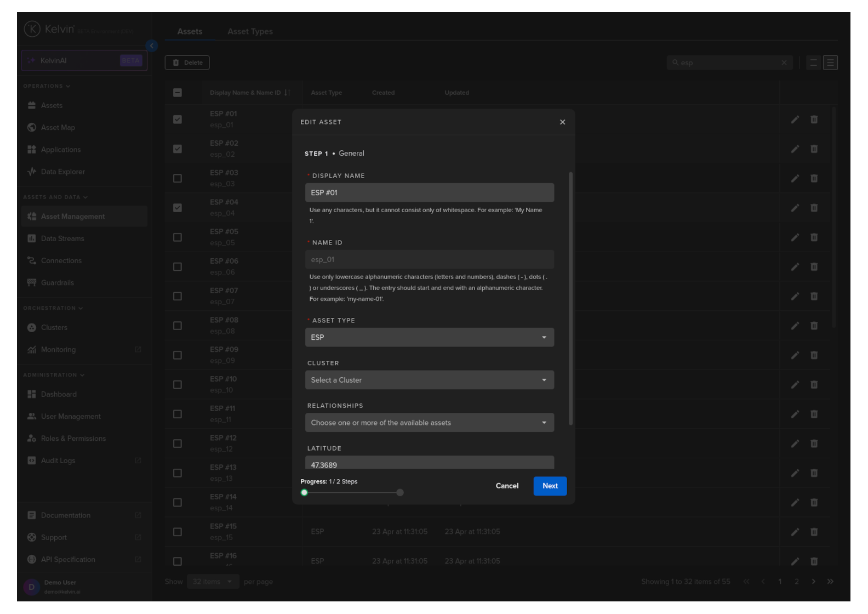Clear the esp search with X icon
This screenshot has width=868, height=614.
pyautogui.click(x=784, y=63)
